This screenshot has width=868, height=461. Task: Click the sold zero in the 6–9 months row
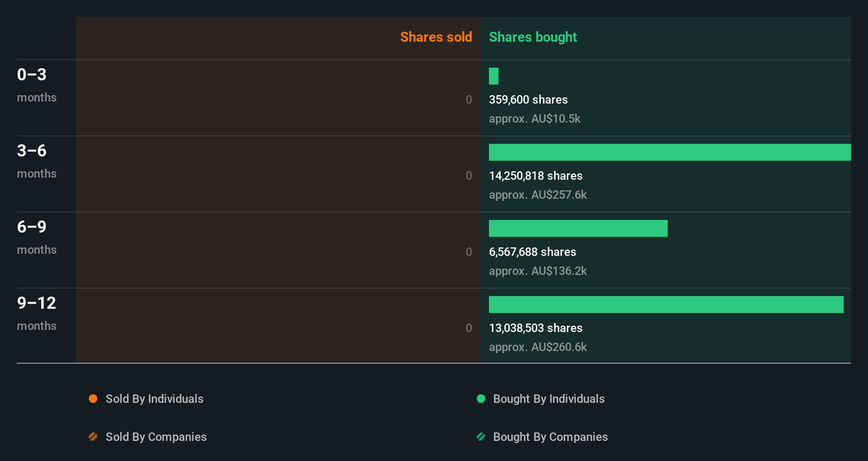(469, 252)
